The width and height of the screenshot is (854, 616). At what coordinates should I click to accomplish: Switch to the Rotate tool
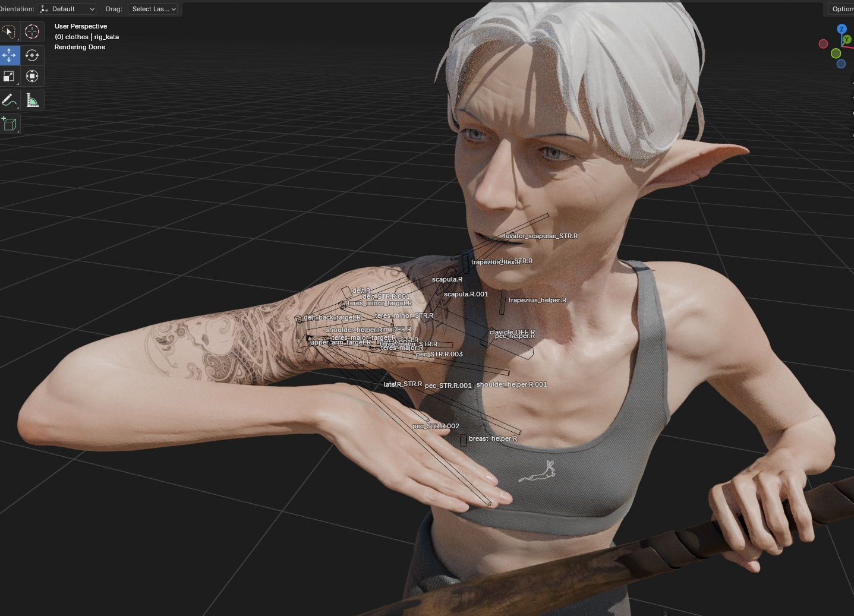pos(32,55)
